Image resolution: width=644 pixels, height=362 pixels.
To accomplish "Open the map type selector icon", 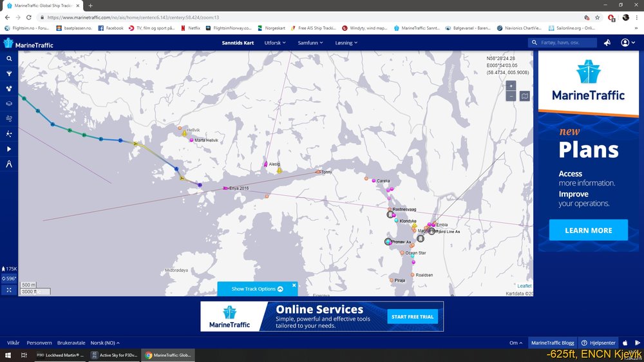I will [524, 96].
